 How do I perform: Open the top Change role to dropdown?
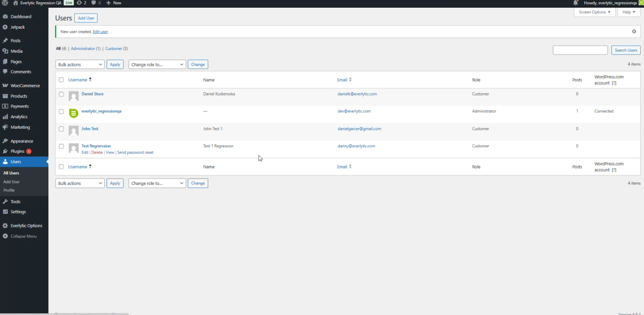[157, 65]
